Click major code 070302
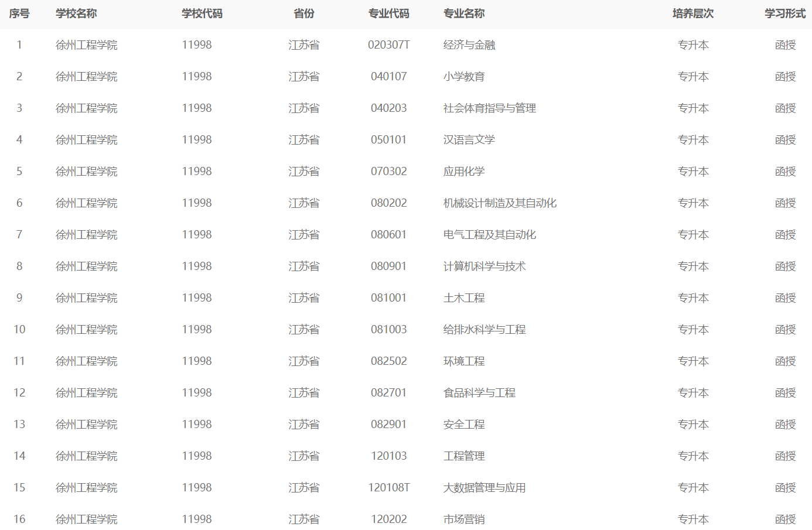Image resolution: width=812 pixels, height=530 pixels. 389,172
